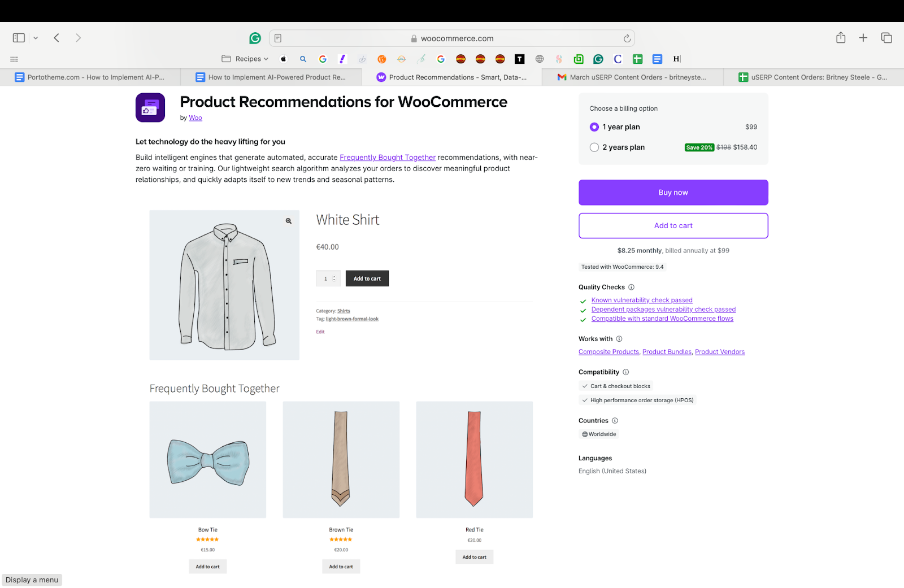
Task: Go forward to the next page
Action: tap(78, 38)
